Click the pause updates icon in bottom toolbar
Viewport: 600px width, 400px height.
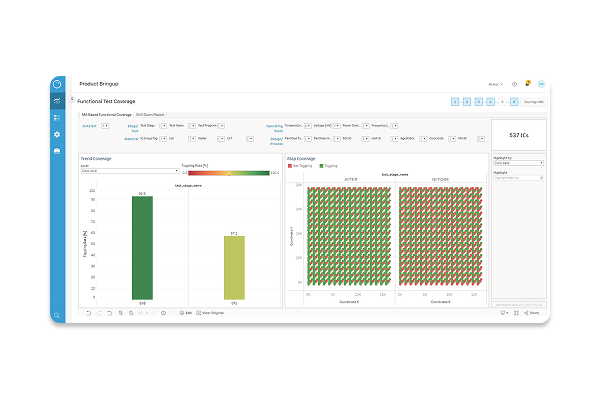[131, 313]
